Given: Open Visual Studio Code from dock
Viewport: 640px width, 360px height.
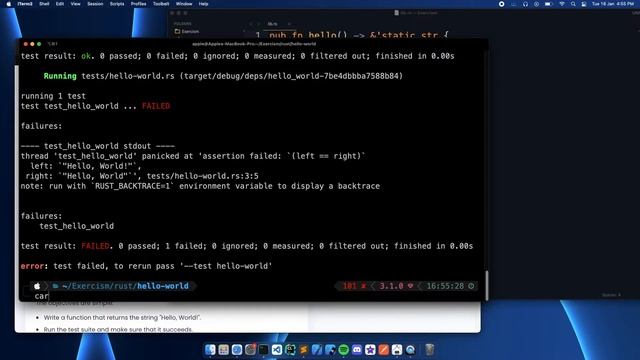Looking at the screenshot, I should [x=277, y=350].
